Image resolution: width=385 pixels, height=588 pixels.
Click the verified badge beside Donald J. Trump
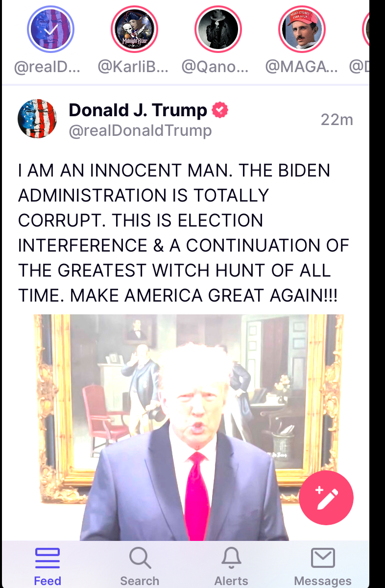coord(220,110)
